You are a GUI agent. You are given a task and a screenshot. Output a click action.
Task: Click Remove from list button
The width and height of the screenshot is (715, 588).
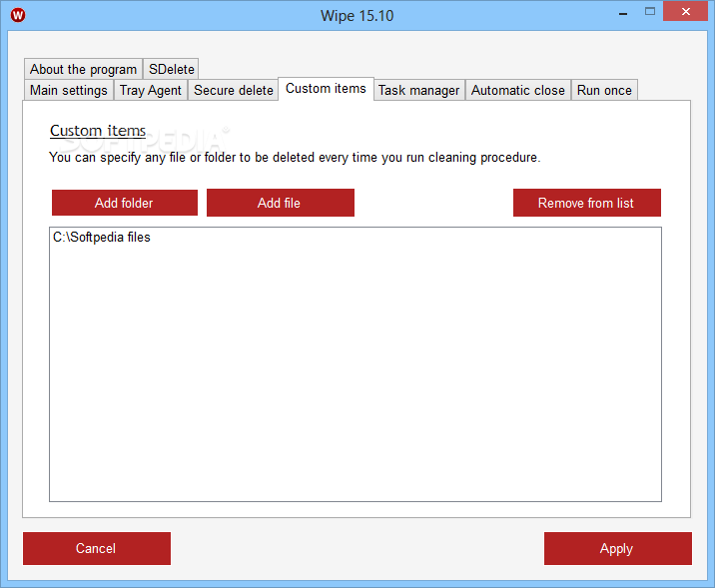(586, 203)
